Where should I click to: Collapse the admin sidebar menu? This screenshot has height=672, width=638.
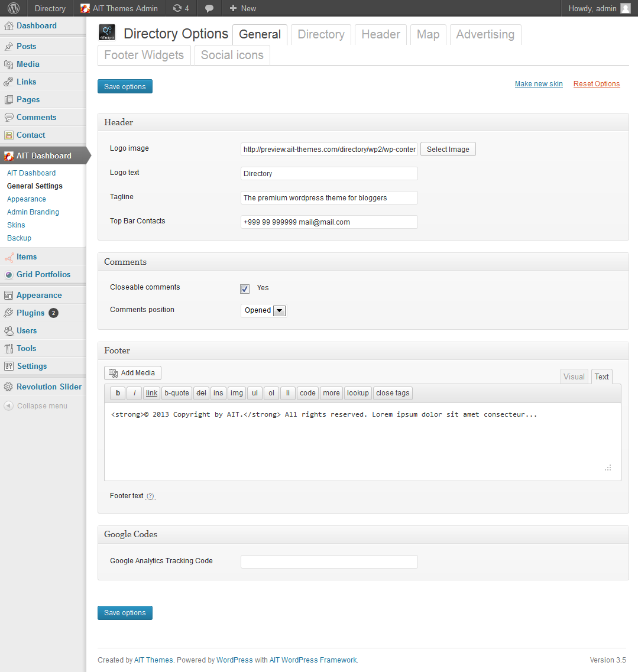click(41, 406)
